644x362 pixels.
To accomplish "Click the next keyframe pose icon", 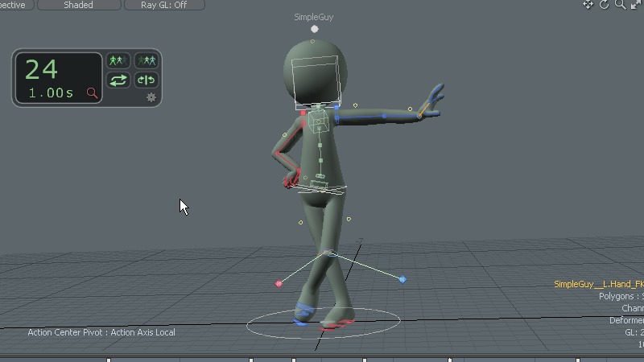I will [x=146, y=61].
